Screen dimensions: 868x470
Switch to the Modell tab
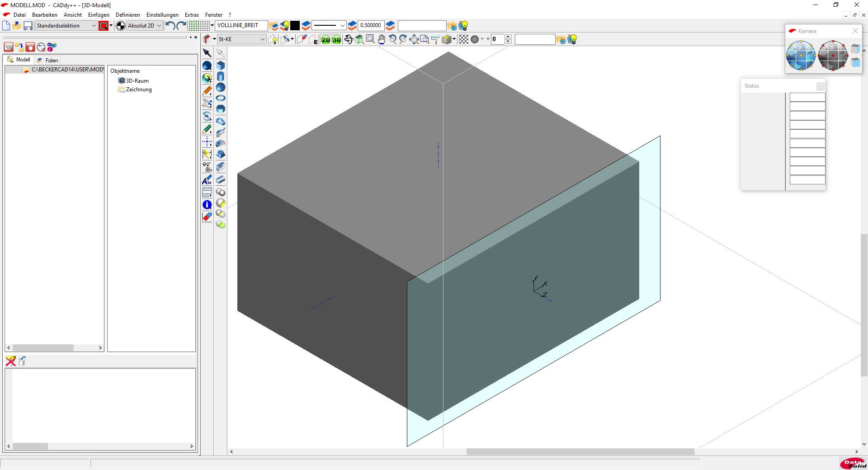coord(19,60)
